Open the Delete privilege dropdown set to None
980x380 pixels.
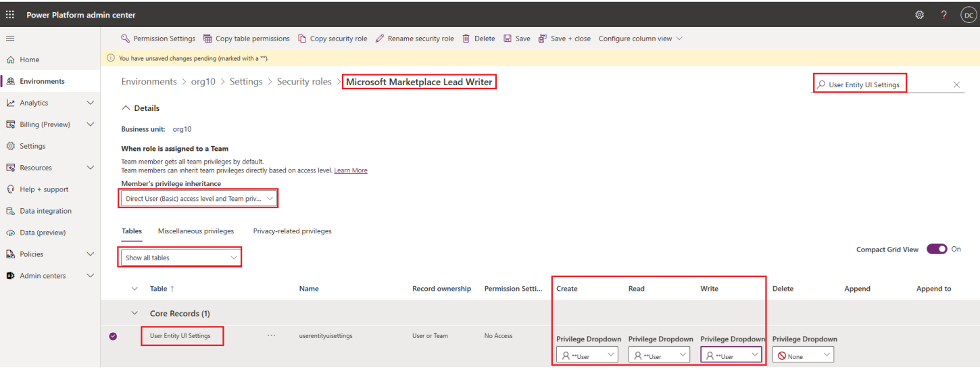[803, 356]
